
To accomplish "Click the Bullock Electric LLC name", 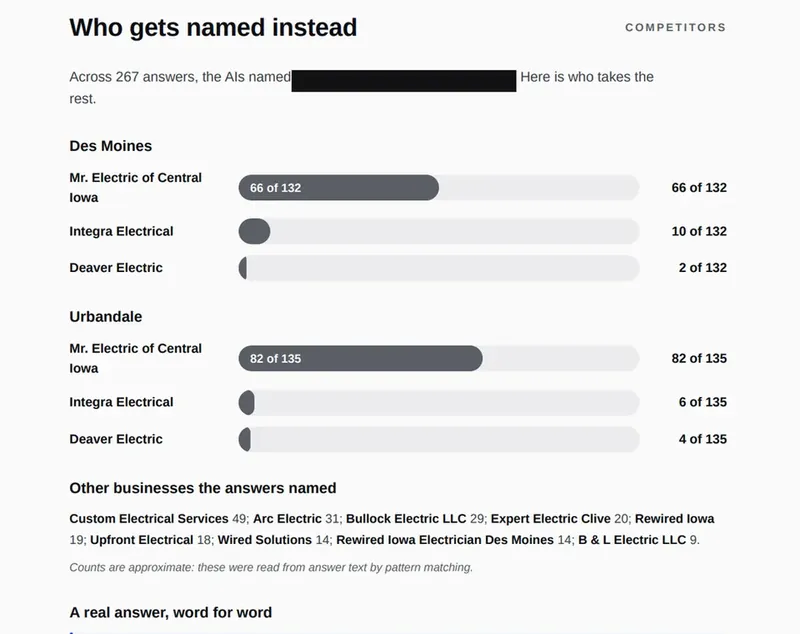I will pos(406,519).
